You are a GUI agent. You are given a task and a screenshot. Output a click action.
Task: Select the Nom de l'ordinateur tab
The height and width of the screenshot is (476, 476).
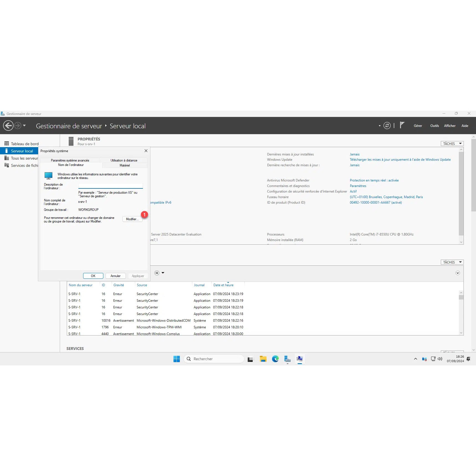tap(71, 165)
